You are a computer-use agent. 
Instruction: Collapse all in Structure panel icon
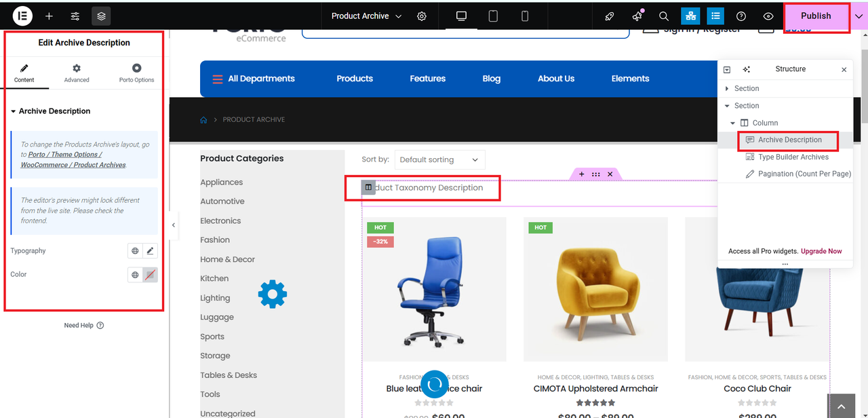727,69
